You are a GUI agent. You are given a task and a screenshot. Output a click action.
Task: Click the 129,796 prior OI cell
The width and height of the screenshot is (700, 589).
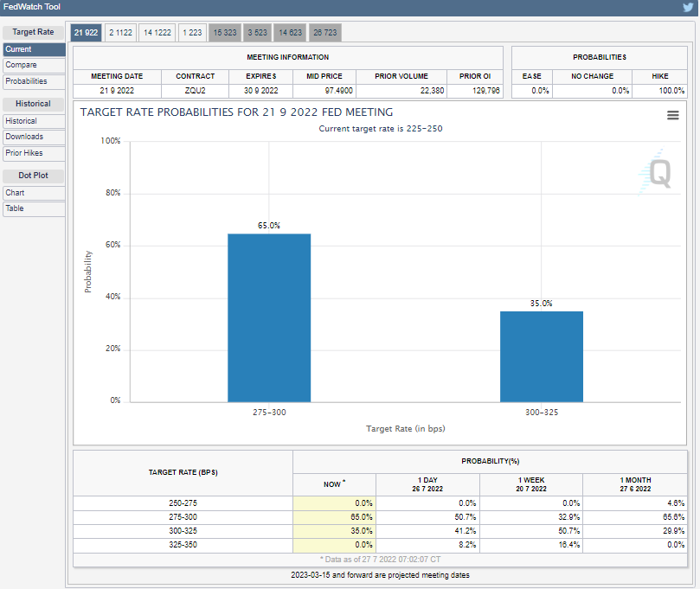click(475, 91)
